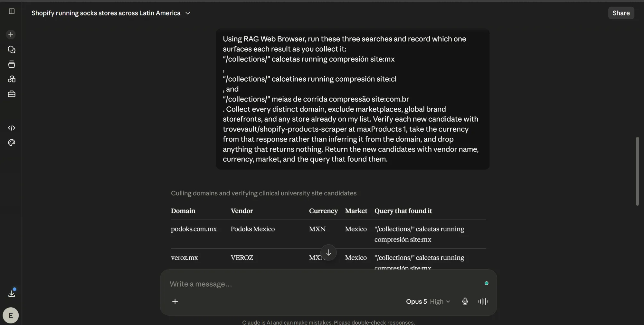Click the 'VEROZ' vendor cell
The image size is (644, 325).
tap(242, 258)
